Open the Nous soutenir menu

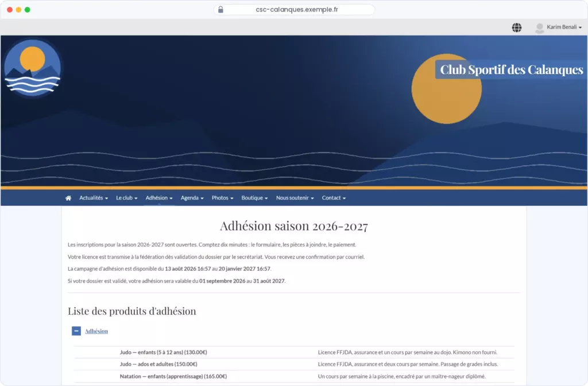[x=295, y=198]
